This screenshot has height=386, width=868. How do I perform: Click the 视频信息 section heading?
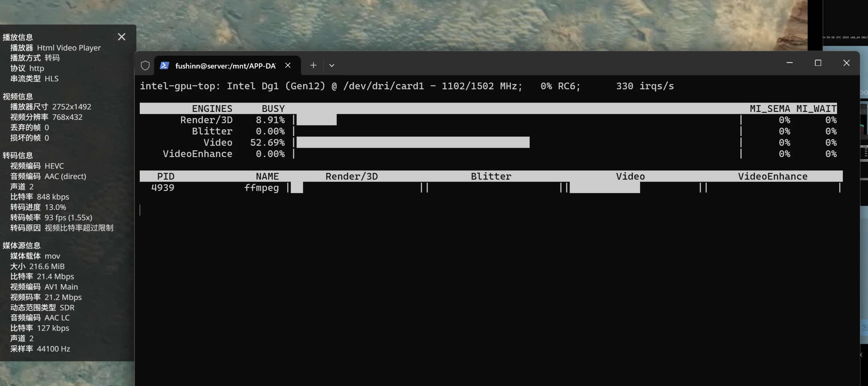[x=18, y=97]
